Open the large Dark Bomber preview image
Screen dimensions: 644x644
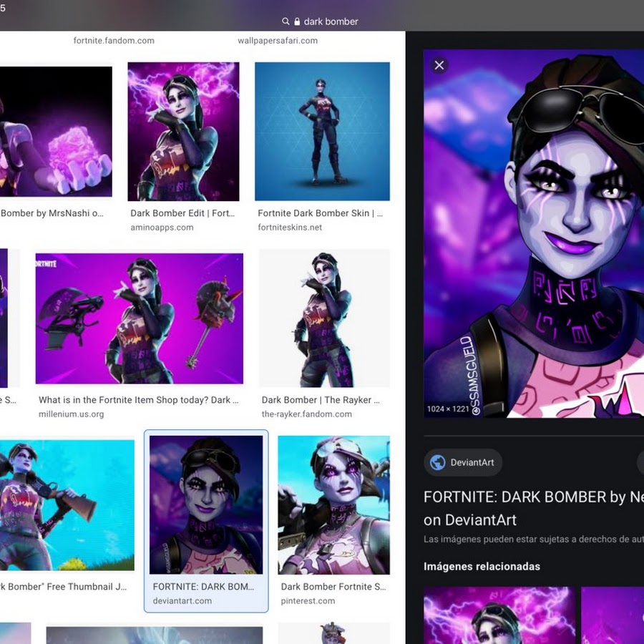(533, 233)
